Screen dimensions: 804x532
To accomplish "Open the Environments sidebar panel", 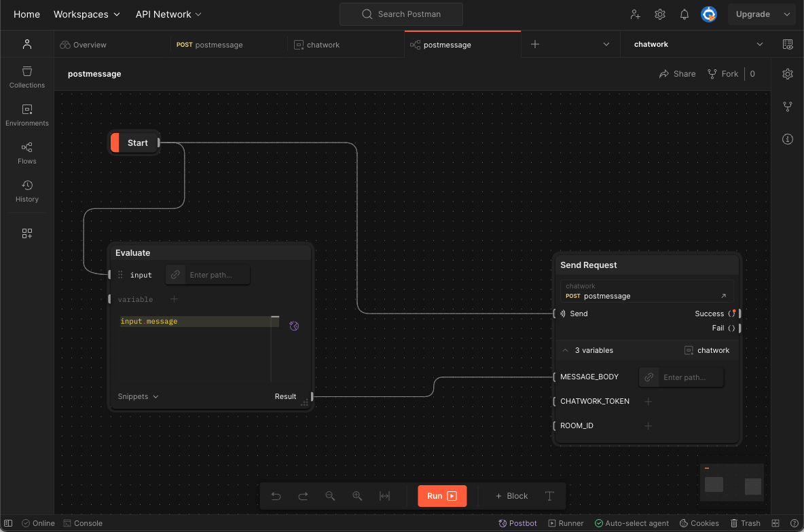I will tap(26, 115).
